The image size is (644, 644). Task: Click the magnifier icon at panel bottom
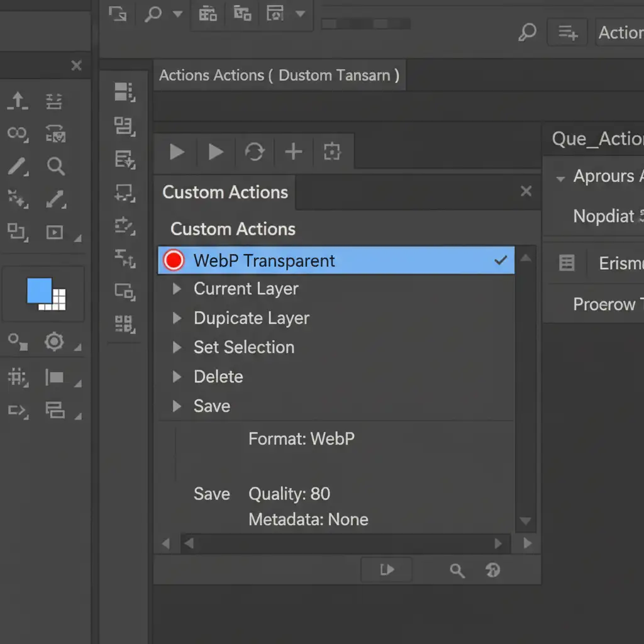coord(457,570)
